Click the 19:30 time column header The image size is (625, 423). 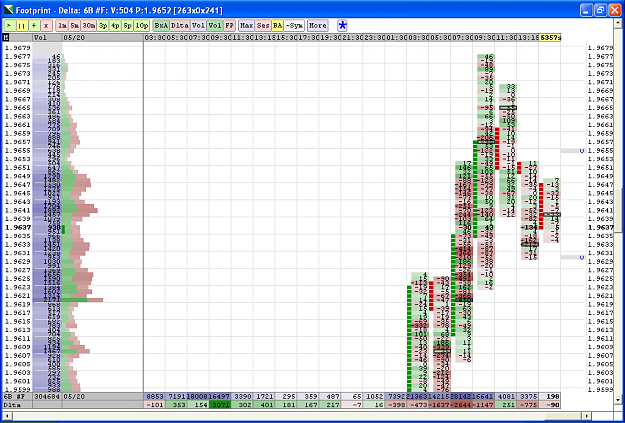click(329, 37)
